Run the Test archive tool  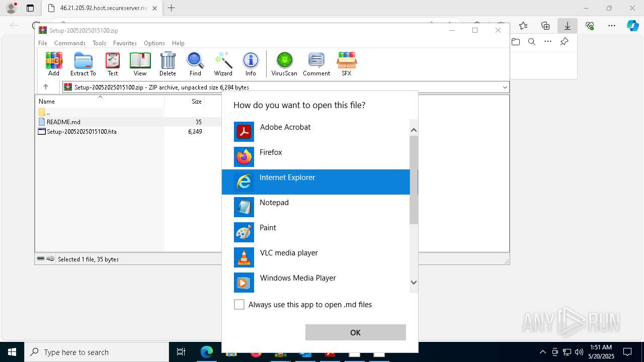coord(113,64)
